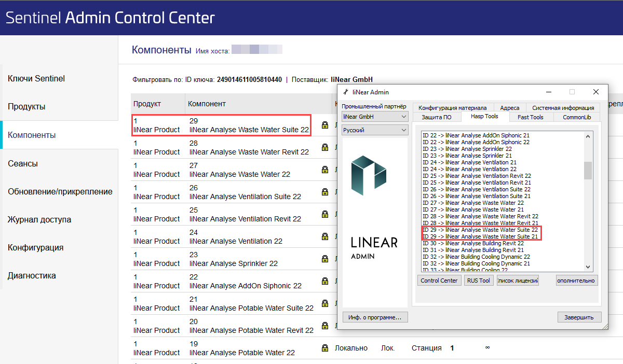Click the Завершить button
Image resolution: width=623 pixels, height=364 pixels.
point(579,317)
